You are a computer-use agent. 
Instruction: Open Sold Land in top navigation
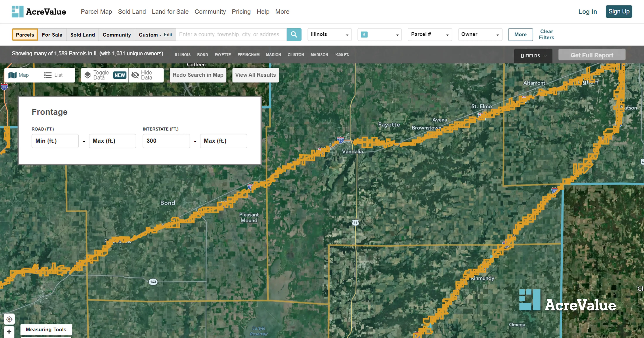click(132, 12)
